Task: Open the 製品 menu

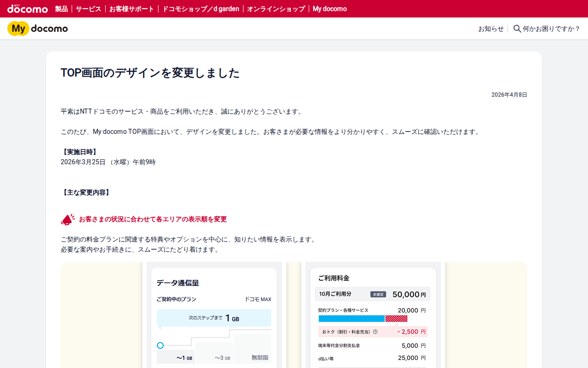Action: [x=61, y=9]
